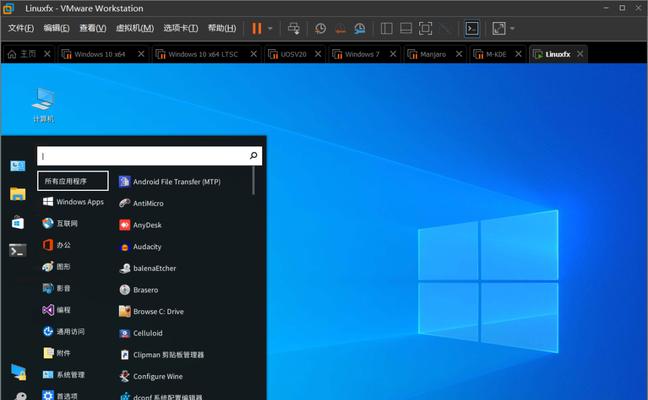This screenshot has height=400, width=648.
Task: Open the 办公 category
Action: click(x=57, y=245)
